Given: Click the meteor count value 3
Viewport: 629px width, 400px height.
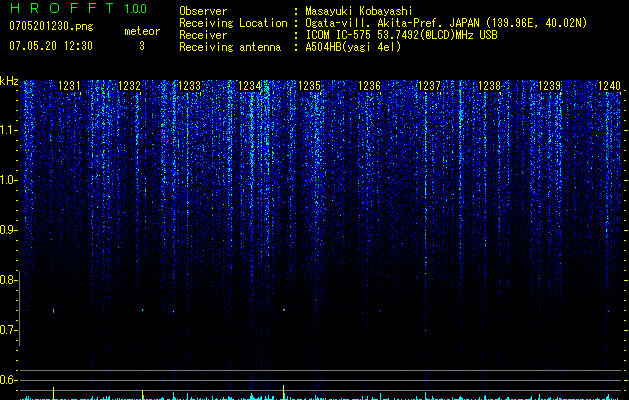Looking at the screenshot, I should [x=142, y=46].
